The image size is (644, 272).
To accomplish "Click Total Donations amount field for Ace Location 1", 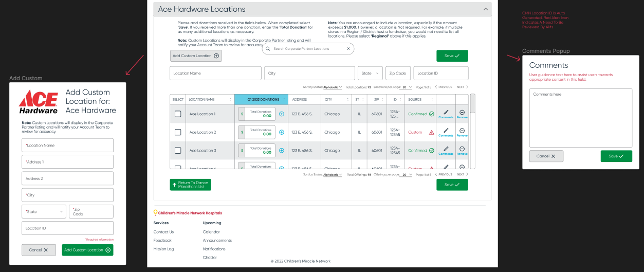I will click(260, 114).
